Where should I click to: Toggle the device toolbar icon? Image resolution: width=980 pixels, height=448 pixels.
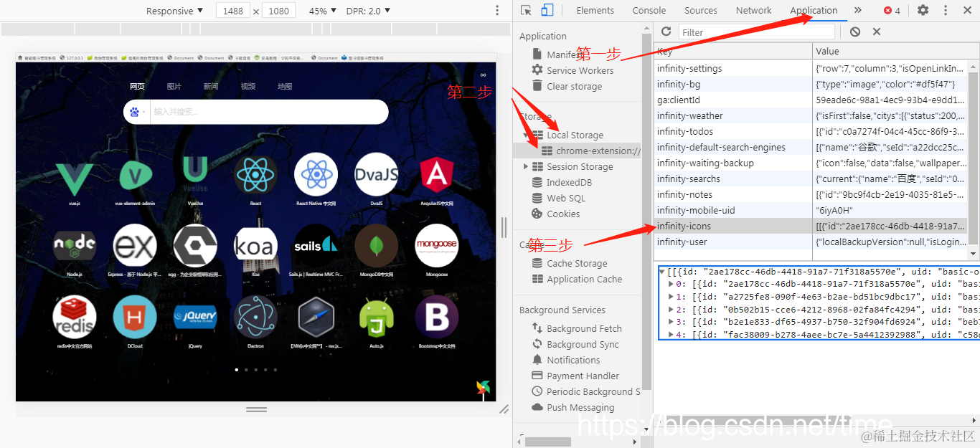(547, 10)
